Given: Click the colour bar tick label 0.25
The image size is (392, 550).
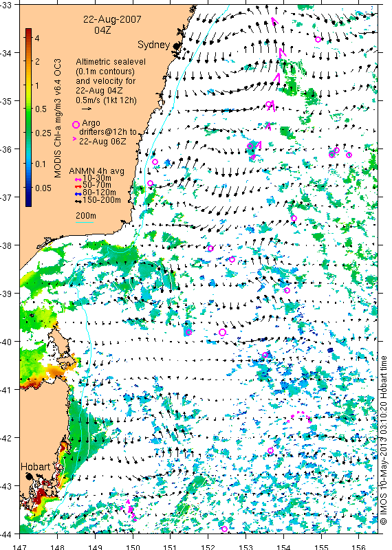Looking at the screenshot, I should (43, 133).
